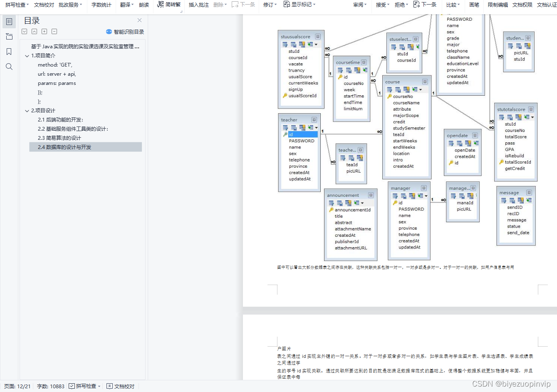Click the plus outline button under 目录
This screenshot has height=392, width=557.
coord(44,32)
